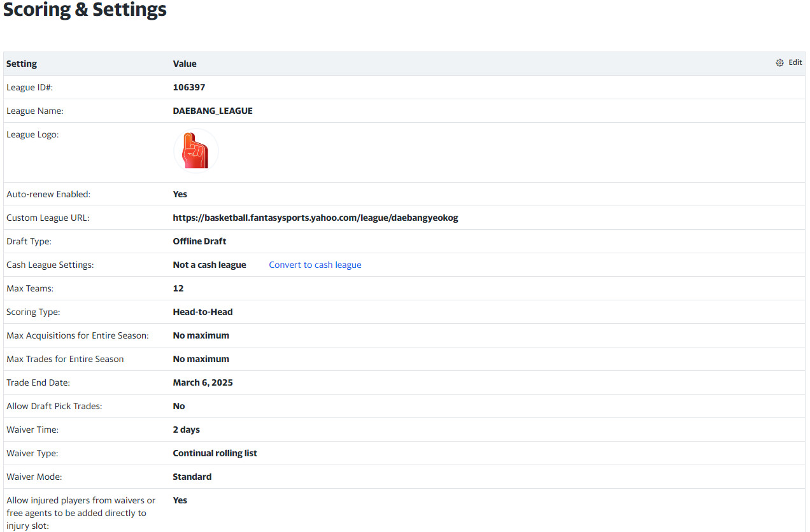The width and height of the screenshot is (810, 532).
Task: Click the DAEBANG_LEAGUE league name value
Action: pyautogui.click(x=213, y=111)
